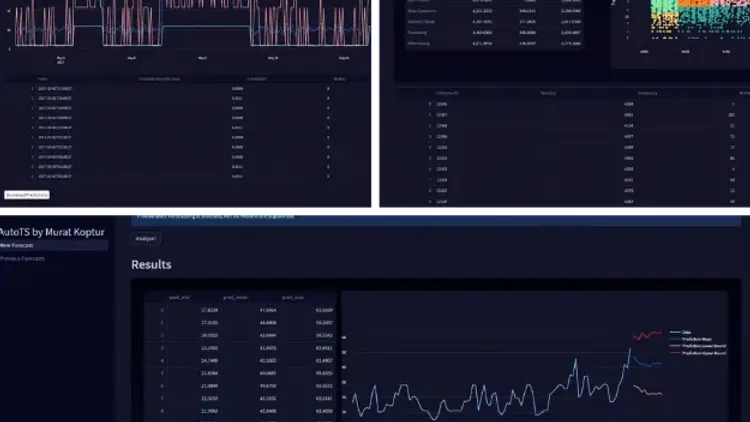
Task: Toggle Prediction Upper Bound in the legend
Action: [x=698, y=353]
